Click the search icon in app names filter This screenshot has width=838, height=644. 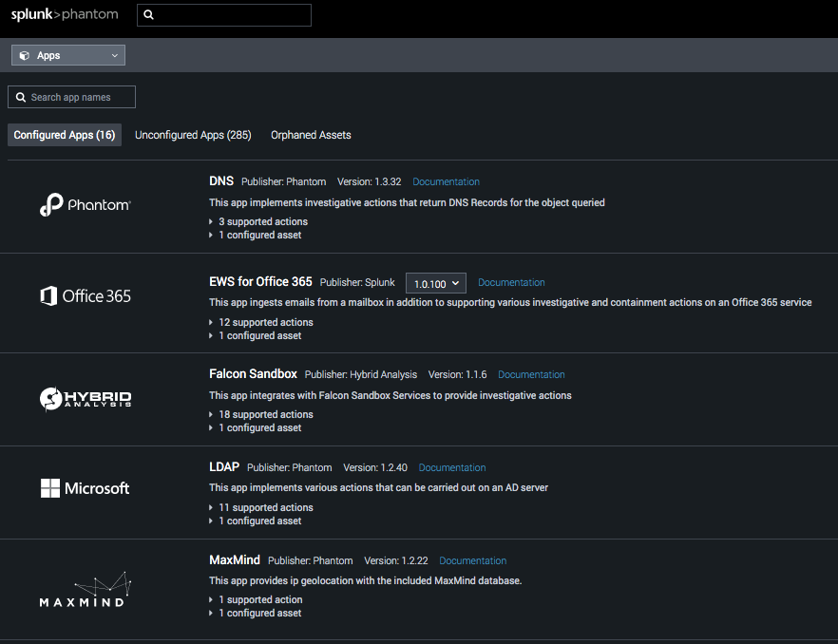pos(20,96)
